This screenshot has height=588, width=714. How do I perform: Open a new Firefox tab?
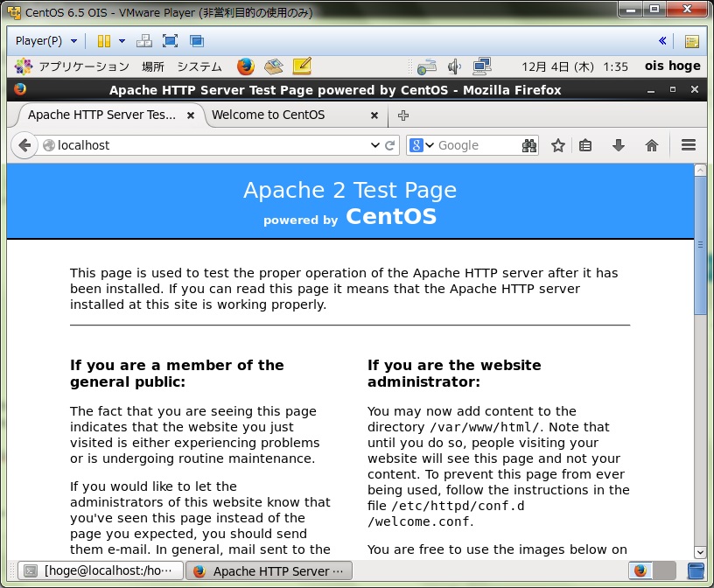coord(403,115)
